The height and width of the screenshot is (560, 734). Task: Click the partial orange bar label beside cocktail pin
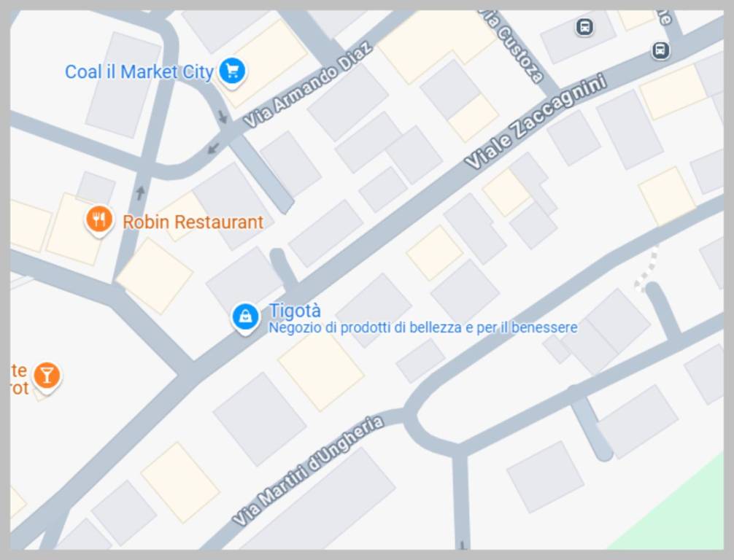coord(19,379)
